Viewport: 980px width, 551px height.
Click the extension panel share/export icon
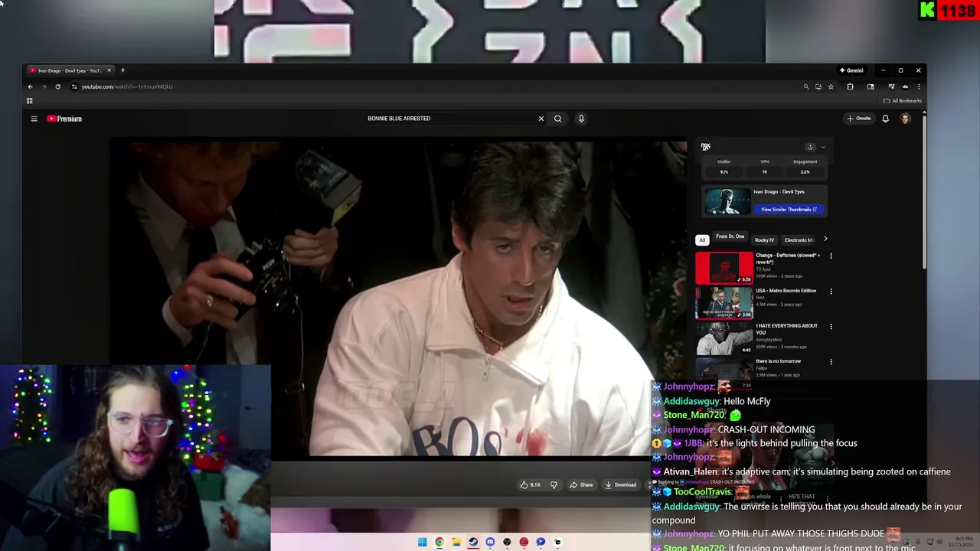(x=810, y=147)
